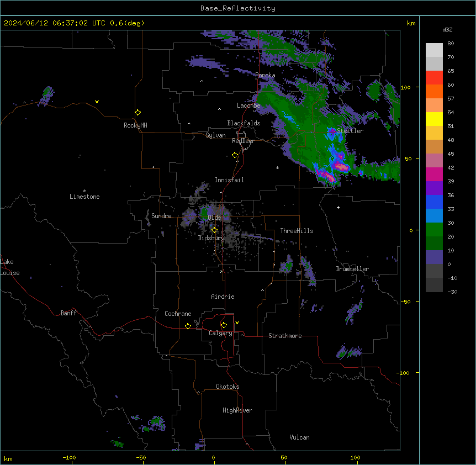Click the Drumheller label
Viewport: 476px width, 465px height.
(x=352, y=269)
